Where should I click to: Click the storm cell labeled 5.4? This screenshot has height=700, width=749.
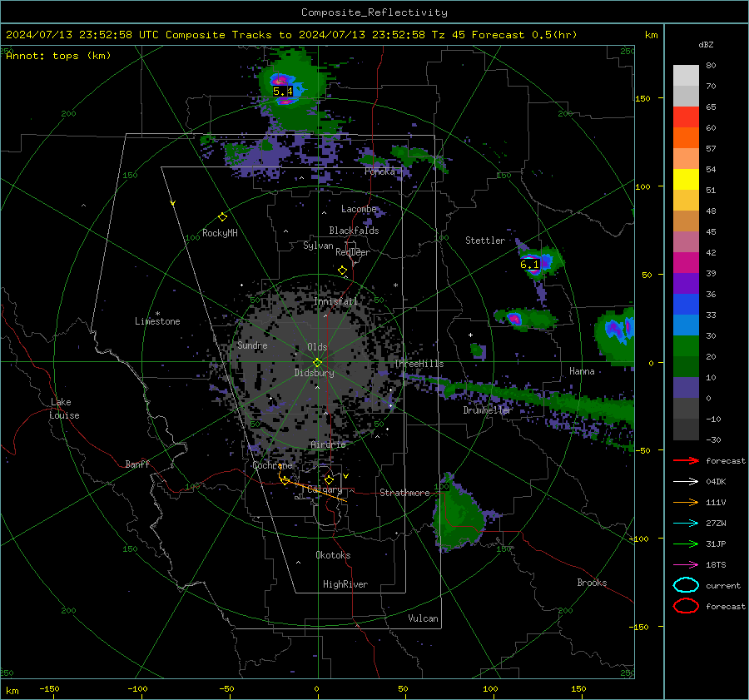[x=282, y=92]
